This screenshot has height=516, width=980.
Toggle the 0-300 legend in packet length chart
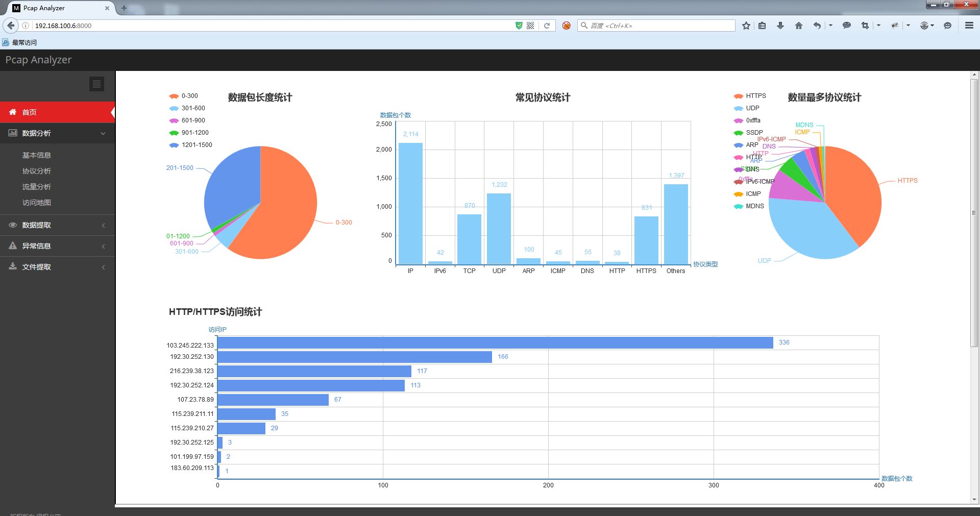tap(182, 96)
